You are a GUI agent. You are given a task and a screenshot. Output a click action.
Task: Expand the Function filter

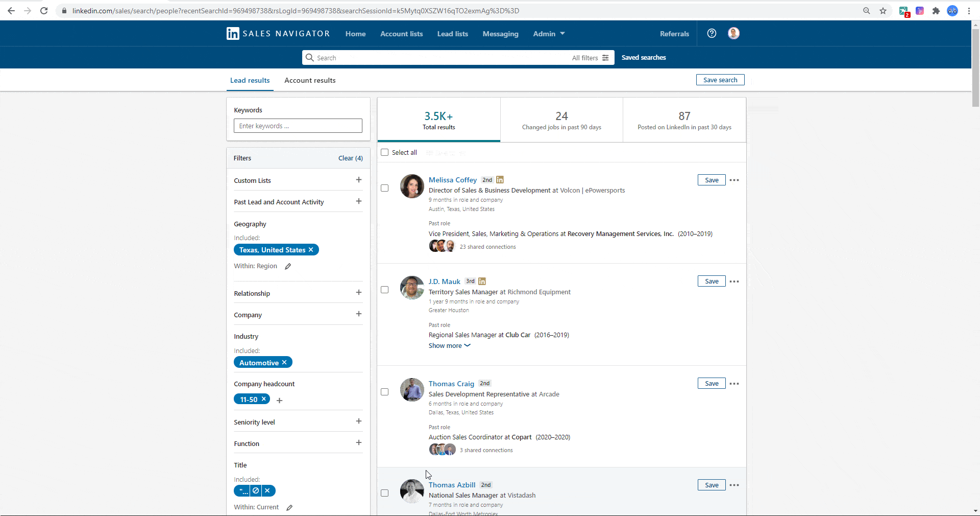tap(359, 442)
